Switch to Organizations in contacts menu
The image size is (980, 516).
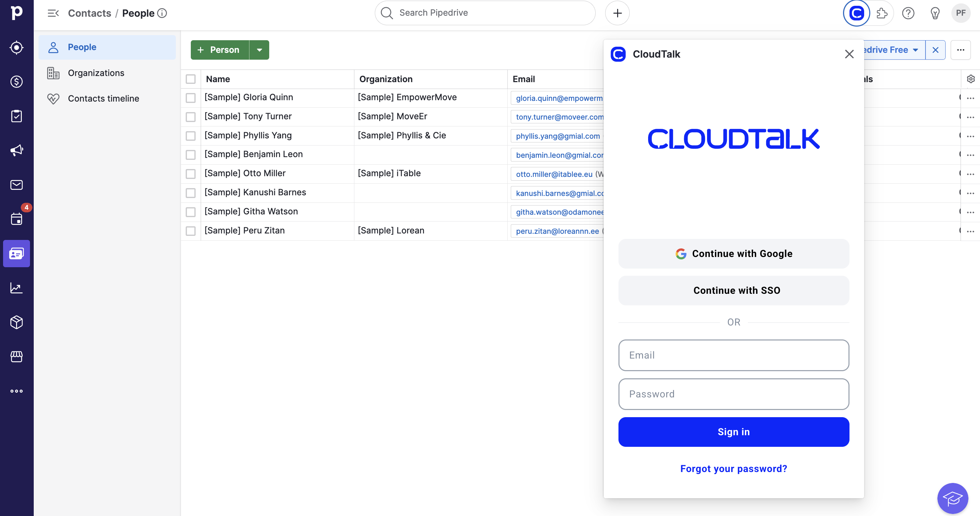(96, 73)
